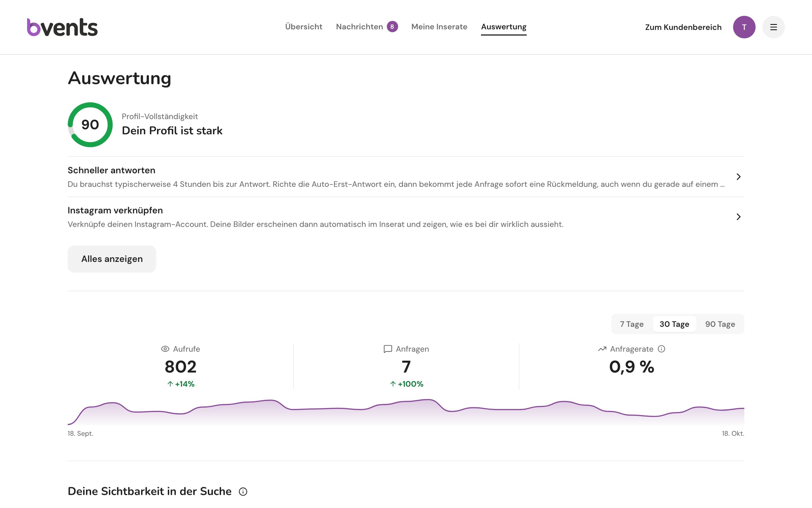Click the Deine Sichtbarkeit in der Suche heading
The image size is (812, 508).
150,491
